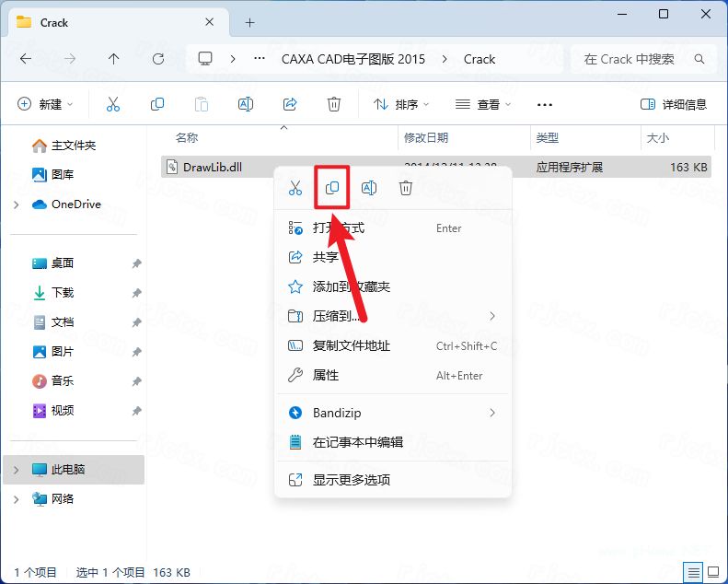Image resolution: width=728 pixels, height=584 pixels.
Task: Click the PC monitor icon in the address bar
Action: (205, 59)
